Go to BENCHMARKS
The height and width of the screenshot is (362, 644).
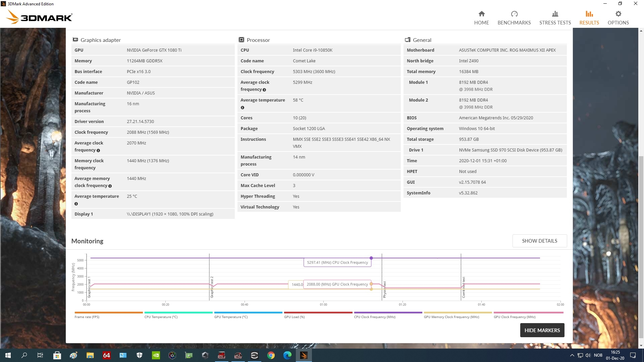[x=514, y=18]
